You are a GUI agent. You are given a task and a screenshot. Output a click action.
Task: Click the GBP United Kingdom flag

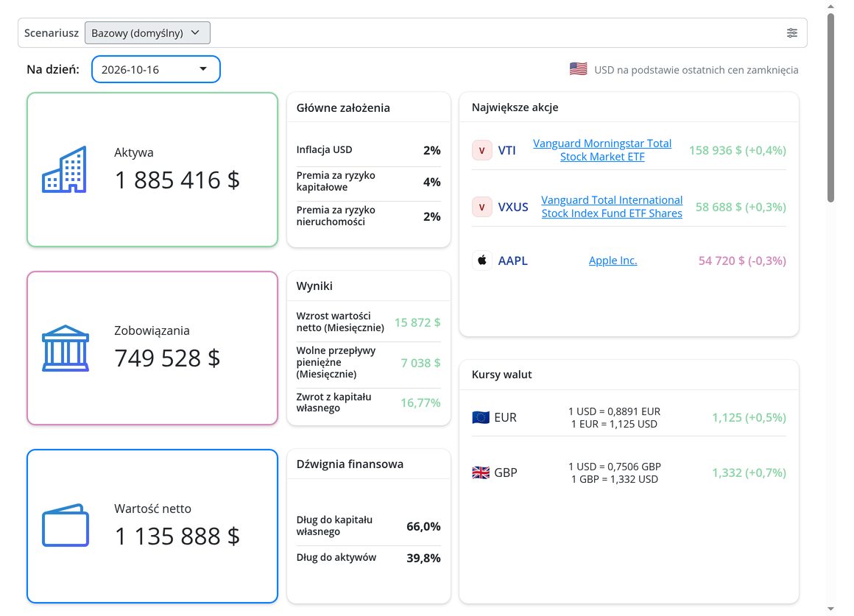[x=480, y=472]
